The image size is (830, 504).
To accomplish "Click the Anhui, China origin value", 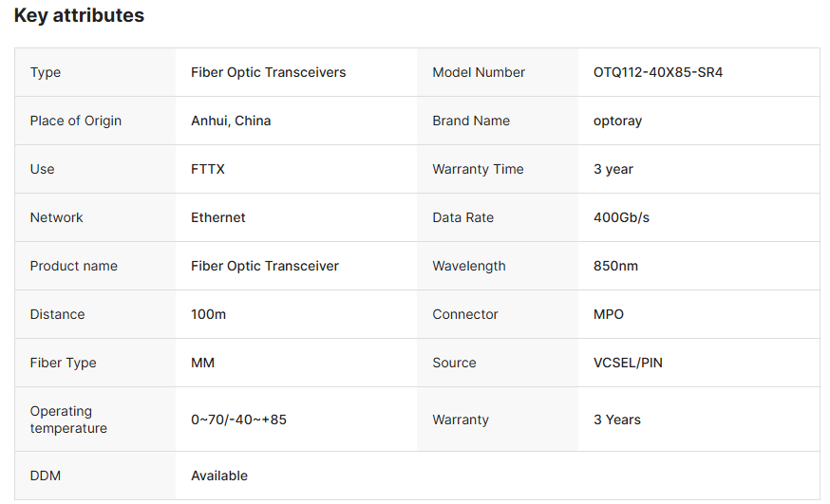I will tap(231, 121).
